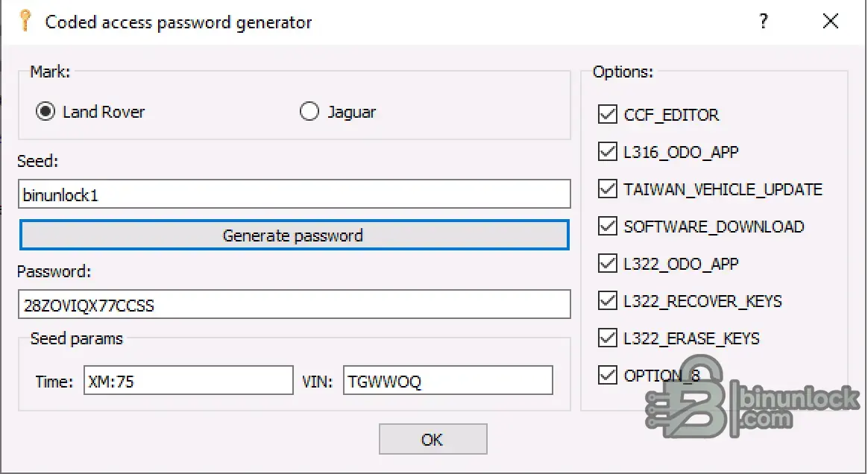868x474 pixels.
Task: Click the Mark: group label
Action: click(50, 72)
